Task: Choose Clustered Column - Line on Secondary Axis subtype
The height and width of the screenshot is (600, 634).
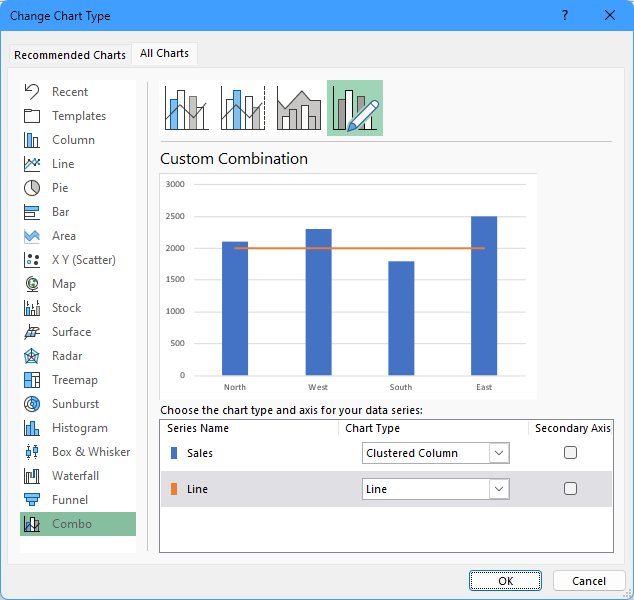Action: pyautogui.click(x=243, y=108)
